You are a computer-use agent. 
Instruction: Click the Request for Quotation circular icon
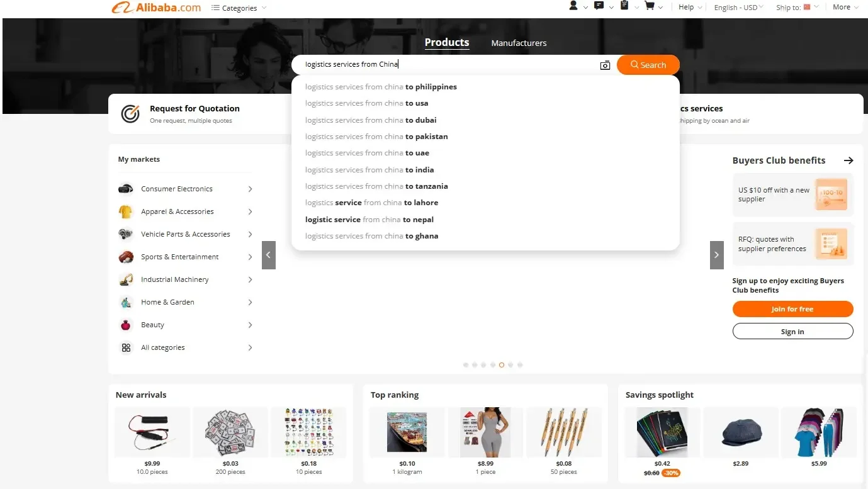[x=130, y=114]
